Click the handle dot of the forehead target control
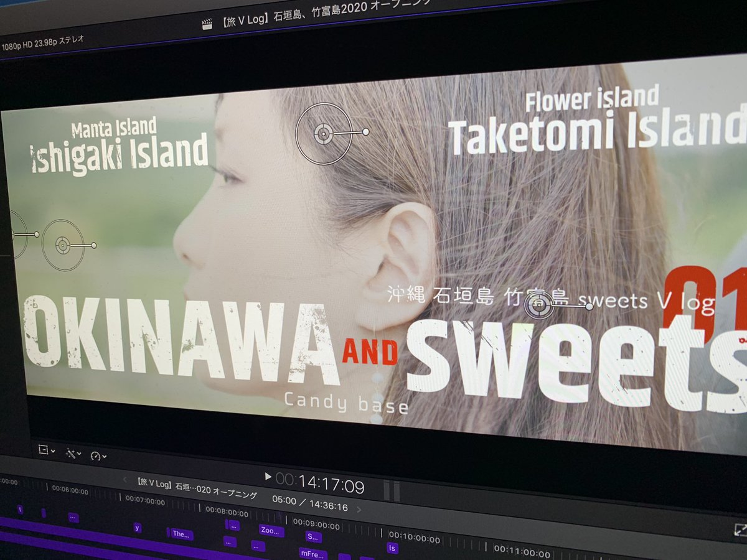Screen dimensions: 747x560 pos(365,132)
